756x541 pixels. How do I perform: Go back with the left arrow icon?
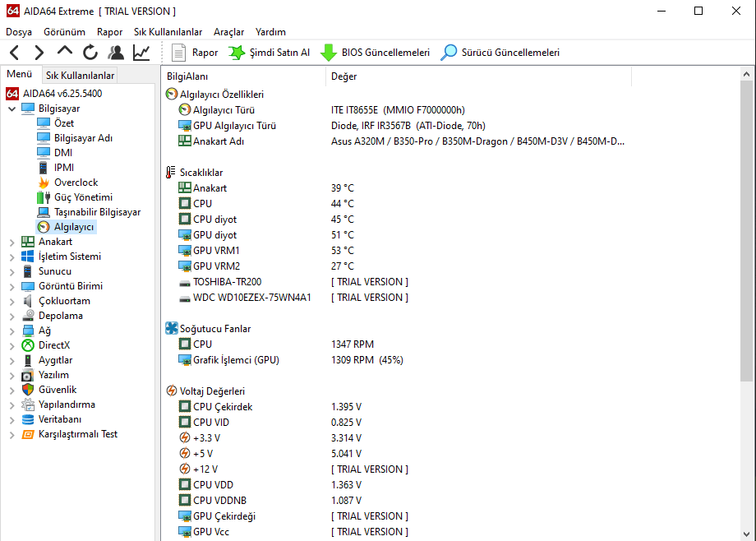(15, 52)
